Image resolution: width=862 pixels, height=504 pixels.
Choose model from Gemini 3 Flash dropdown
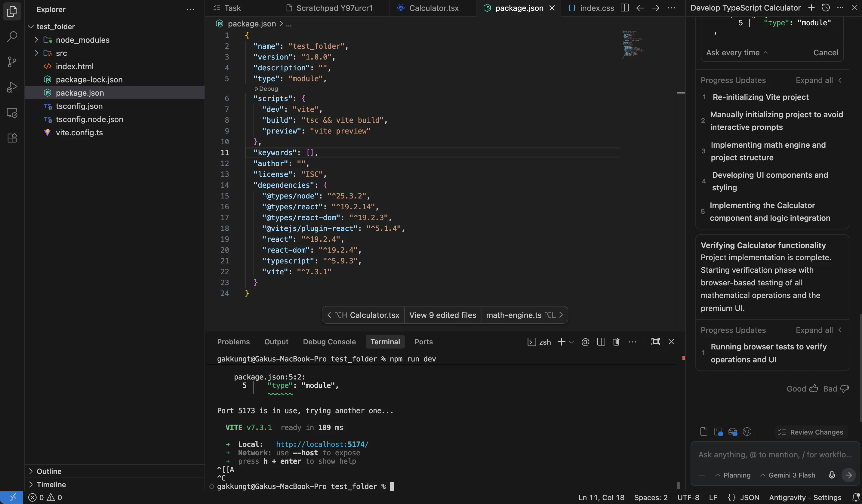click(x=787, y=475)
